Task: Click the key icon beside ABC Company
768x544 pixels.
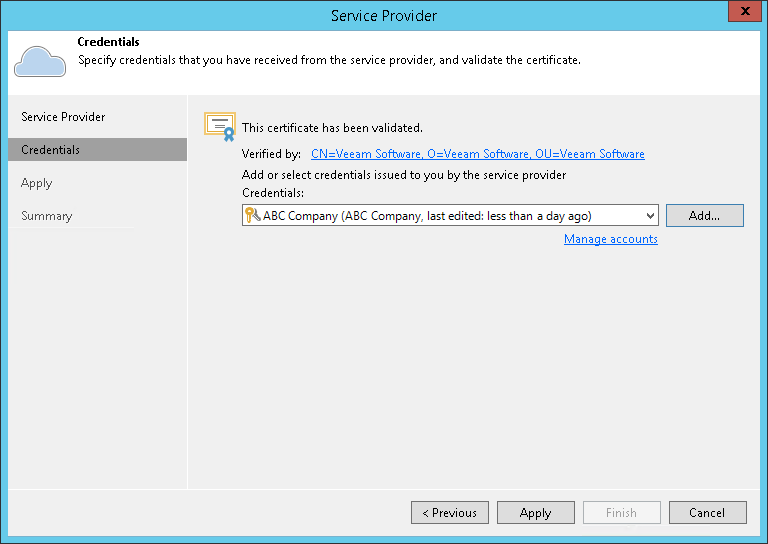Action: (x=252, y=215)
